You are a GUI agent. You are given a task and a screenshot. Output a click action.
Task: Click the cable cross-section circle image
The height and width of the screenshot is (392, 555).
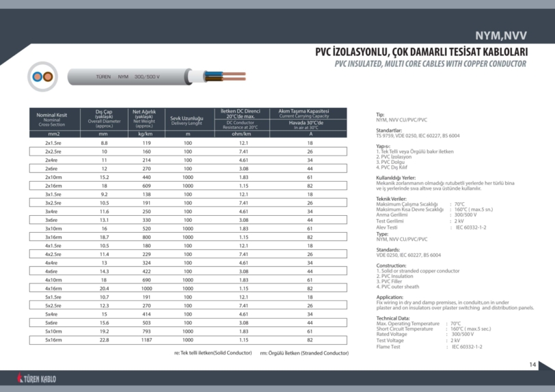pos(42,77)
